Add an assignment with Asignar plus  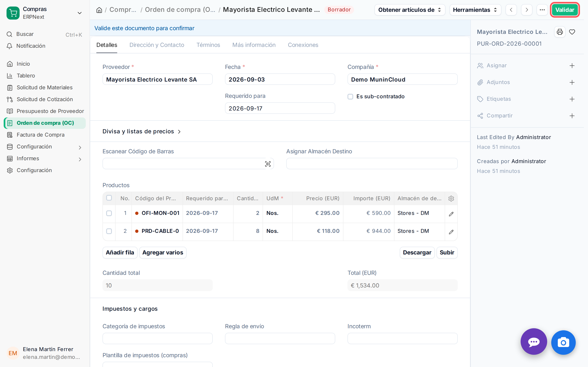pyautogui.click(x=572, y=65)
